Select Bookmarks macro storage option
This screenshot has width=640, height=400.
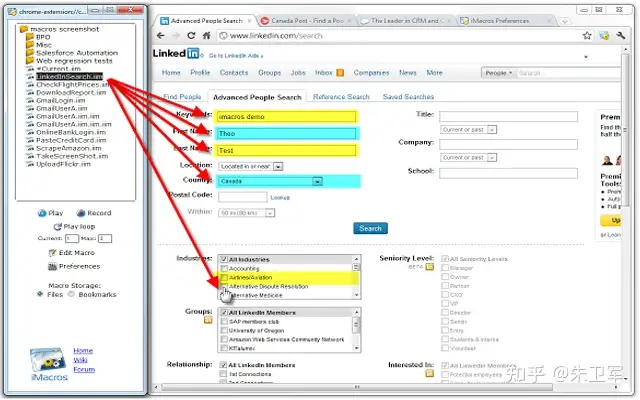coord(71,294)
